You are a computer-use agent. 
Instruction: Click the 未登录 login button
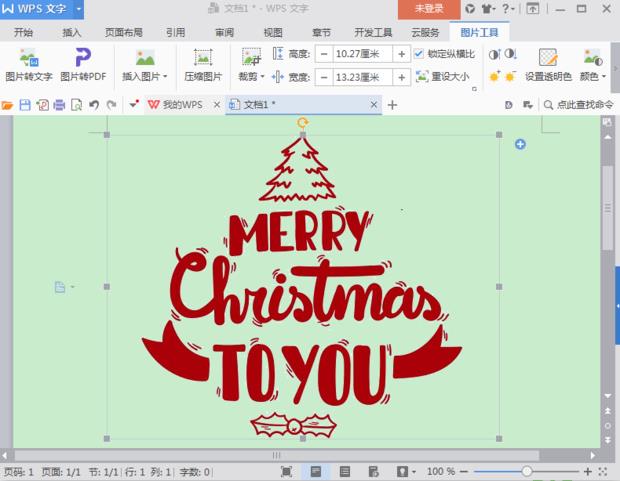coord(429,9)
